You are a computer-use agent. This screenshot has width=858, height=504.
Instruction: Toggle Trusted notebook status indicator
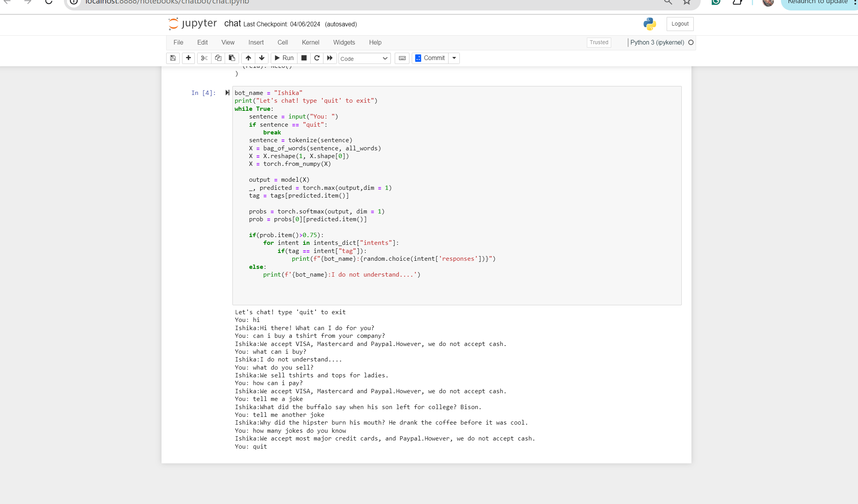599,42
